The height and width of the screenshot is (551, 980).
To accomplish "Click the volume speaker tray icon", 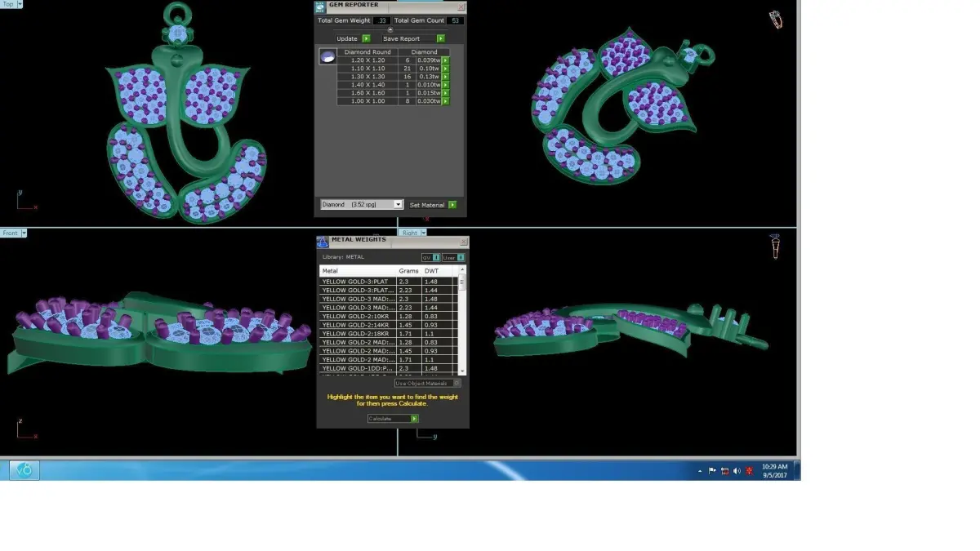I will click(737, 471).
